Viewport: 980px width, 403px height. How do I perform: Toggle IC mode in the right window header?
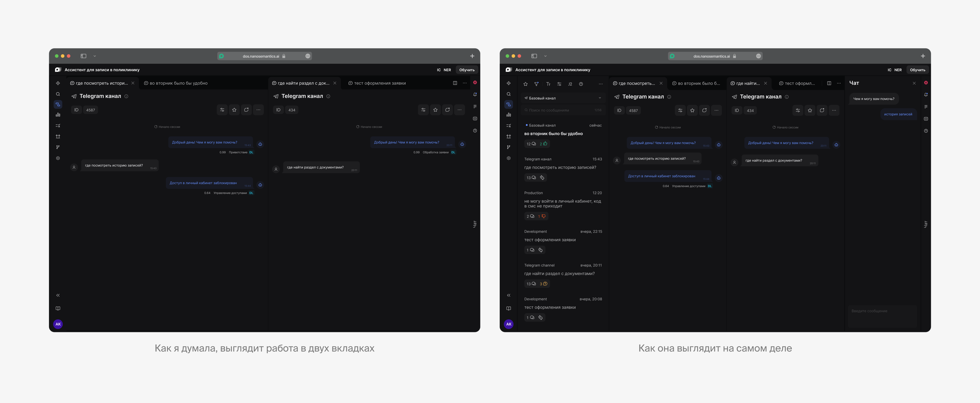click(889, 70)
